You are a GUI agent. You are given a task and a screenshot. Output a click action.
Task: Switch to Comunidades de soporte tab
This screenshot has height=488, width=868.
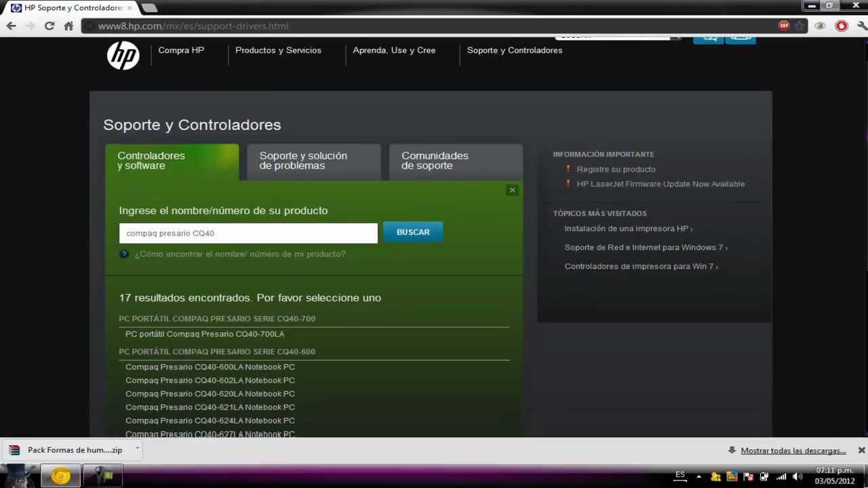[x=456, y=161]
